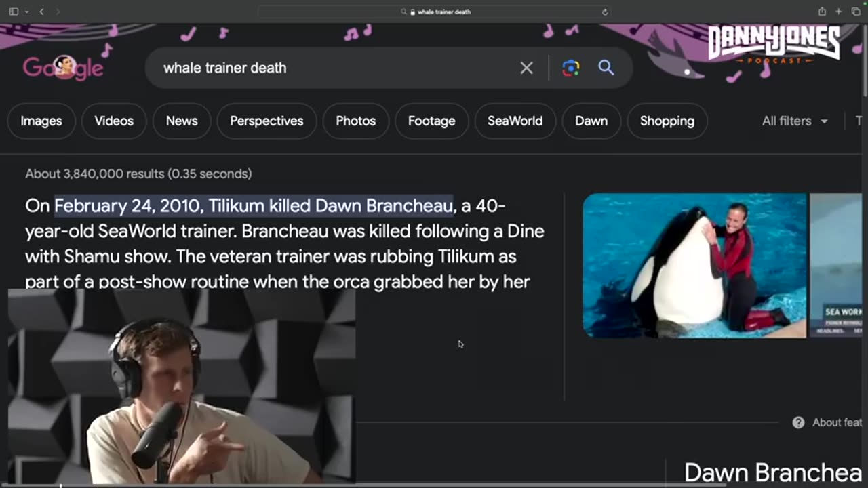Screen dimensions: 868x488
Task: Switch to the Images filter
Action: pos(41,121)
